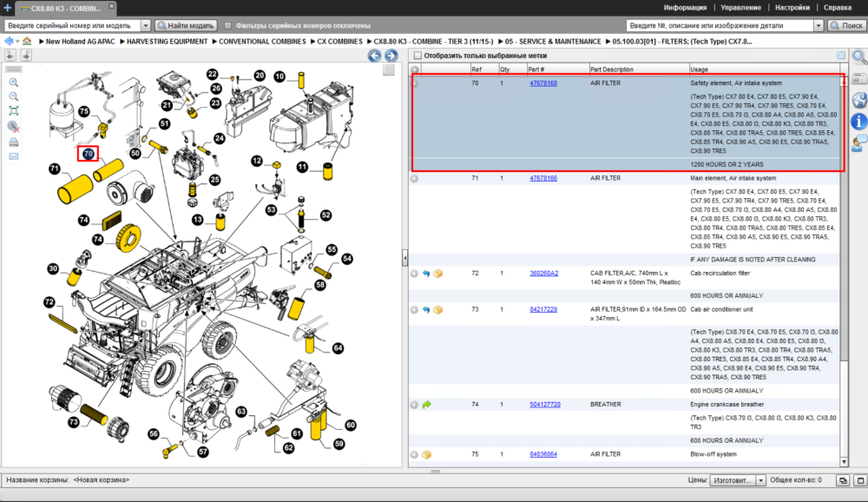Click the package box icon on row 72
The height and width of the screenshot is (502, 868).
coord(437,274)
